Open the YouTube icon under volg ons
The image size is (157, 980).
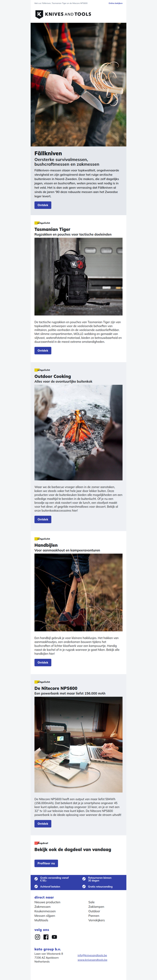[55, 937]
